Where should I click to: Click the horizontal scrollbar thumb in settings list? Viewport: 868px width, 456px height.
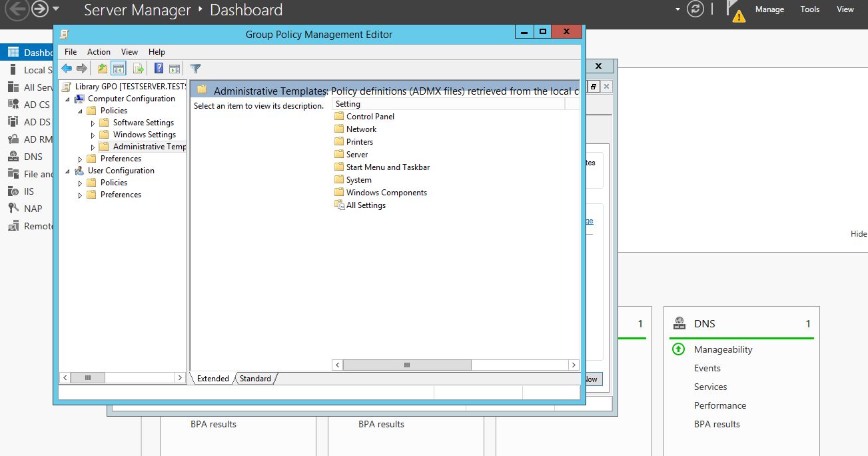click(x=407, y=365)
